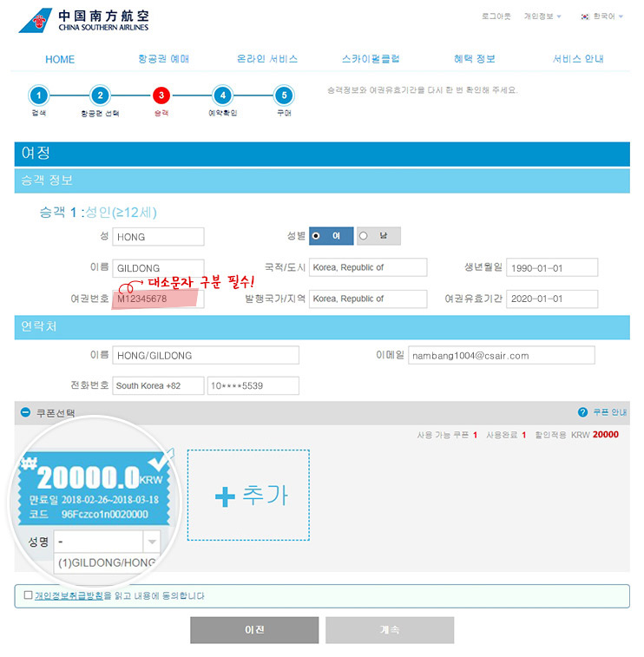This screenshot has width=644, height=657.
Task: Collapse coupon section with minus icon
Action: [x=26, y=413]
